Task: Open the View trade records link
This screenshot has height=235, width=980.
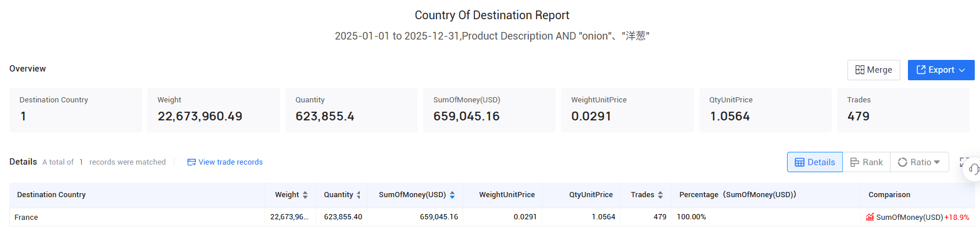Action: point(225,162)
